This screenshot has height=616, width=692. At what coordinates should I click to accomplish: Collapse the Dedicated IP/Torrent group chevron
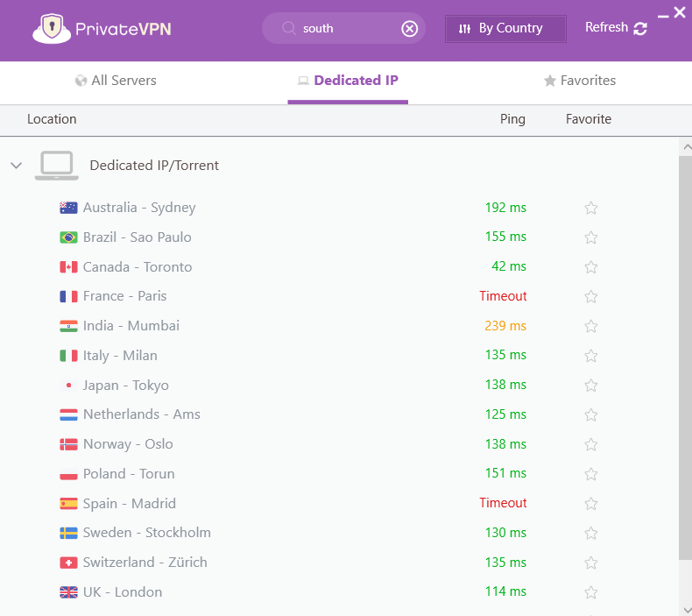point(17,166)
